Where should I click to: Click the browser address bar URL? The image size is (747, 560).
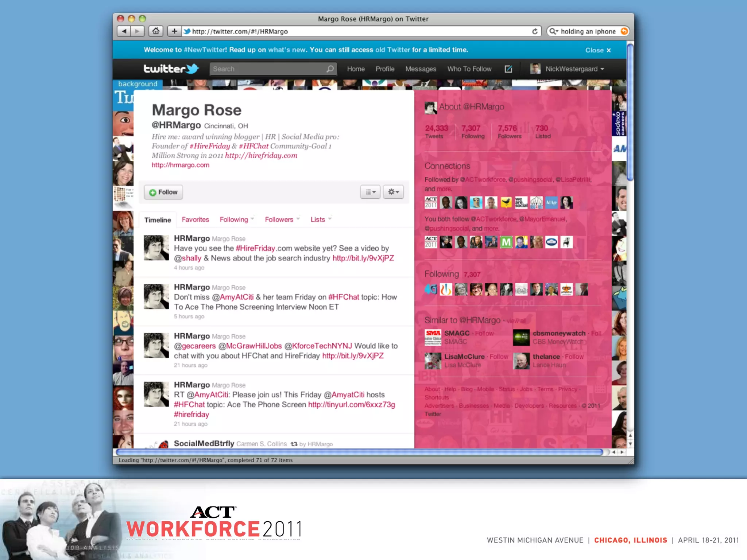click(240, 31)
